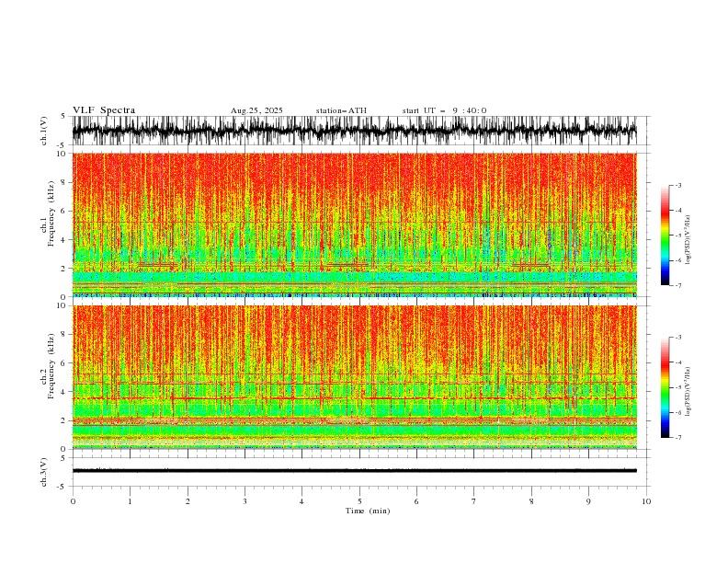The height and width of the screenshot is (563, 728).
Task: Click time axis tick label "8"
Action: point(531,501)
